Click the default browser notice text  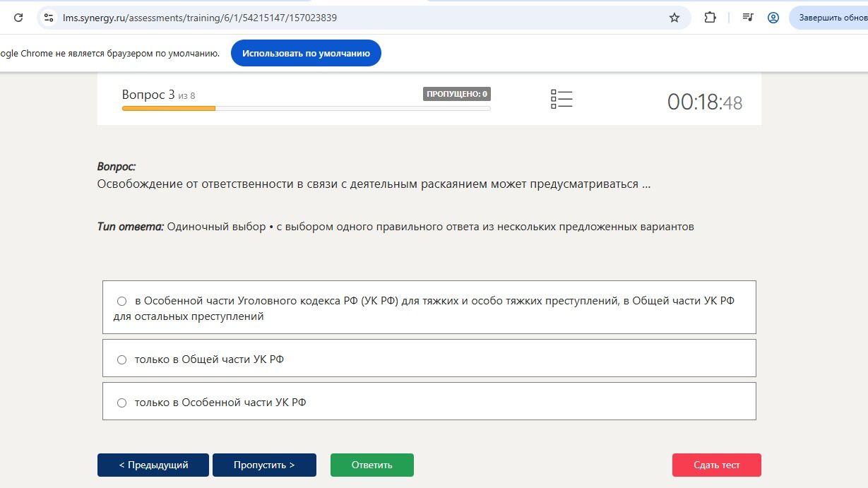(109, 53)
